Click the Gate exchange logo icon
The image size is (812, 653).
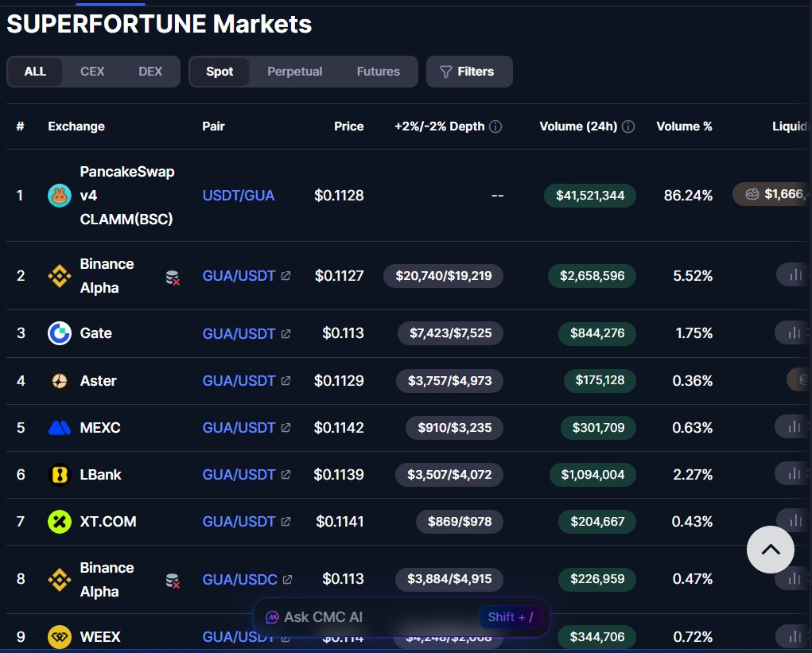click(60, 333)
